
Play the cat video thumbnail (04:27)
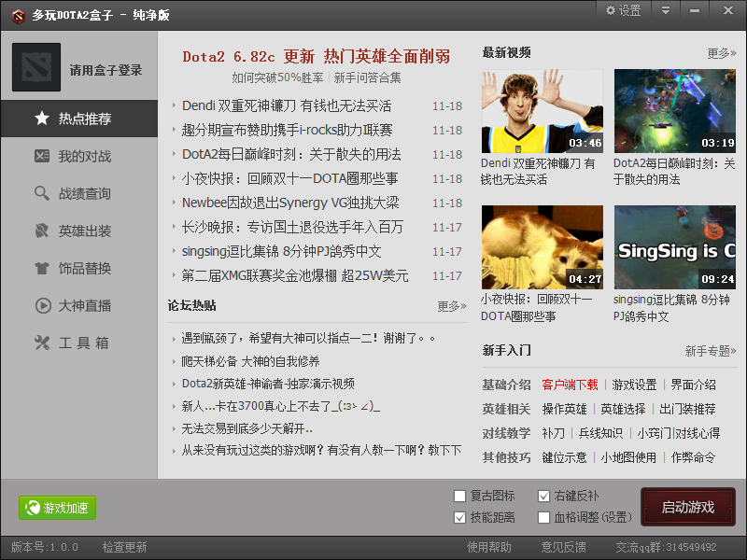[543, 247]
